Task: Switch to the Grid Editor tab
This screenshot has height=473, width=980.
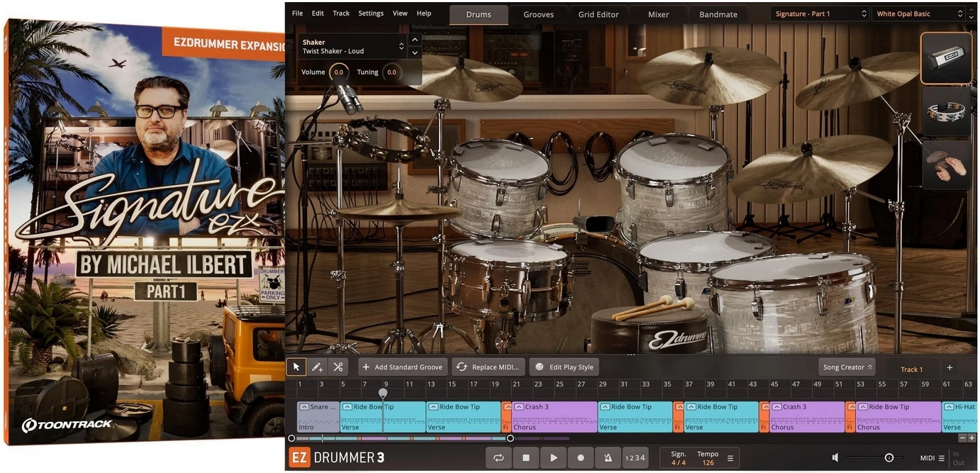Action: (x=598, y=14)
